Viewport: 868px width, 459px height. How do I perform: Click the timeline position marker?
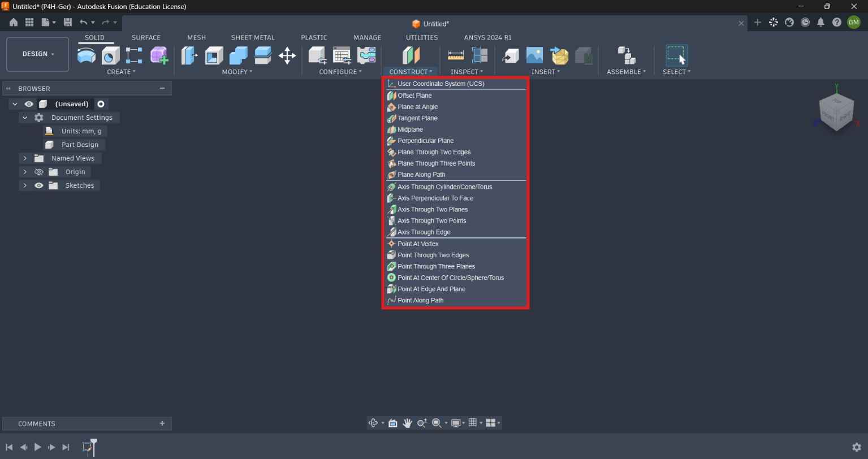[94, 447]
